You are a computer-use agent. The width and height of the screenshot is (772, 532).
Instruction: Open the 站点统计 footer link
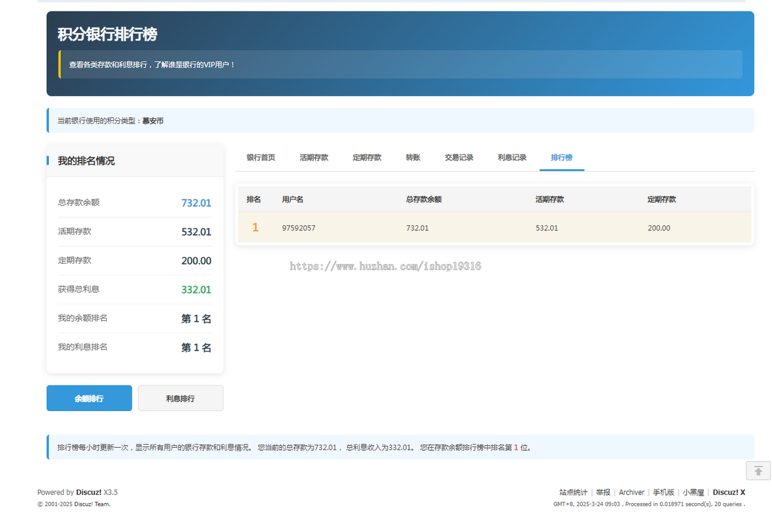(x=573, y=492)
